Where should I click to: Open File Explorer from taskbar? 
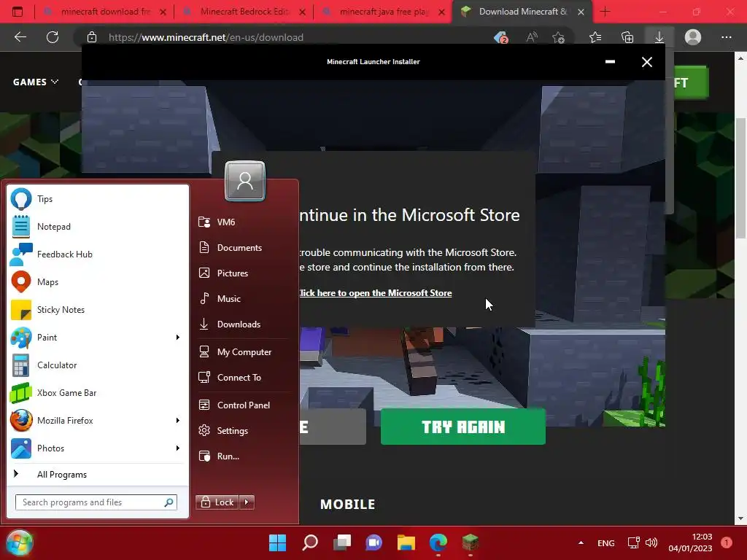click(x=406, y=542)
